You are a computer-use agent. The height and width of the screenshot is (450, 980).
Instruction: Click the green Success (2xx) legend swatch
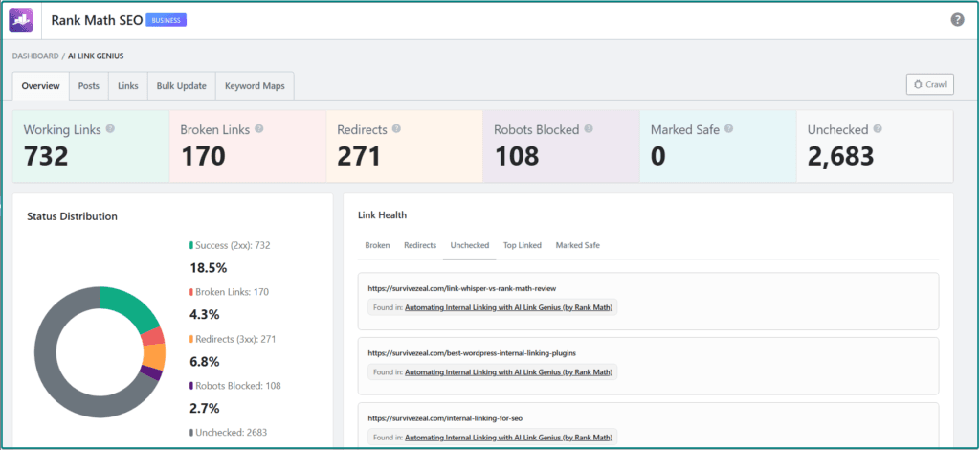pos(192,246)
